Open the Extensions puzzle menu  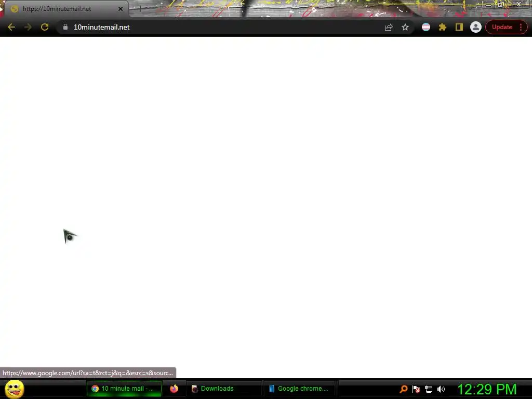[443, 27]
